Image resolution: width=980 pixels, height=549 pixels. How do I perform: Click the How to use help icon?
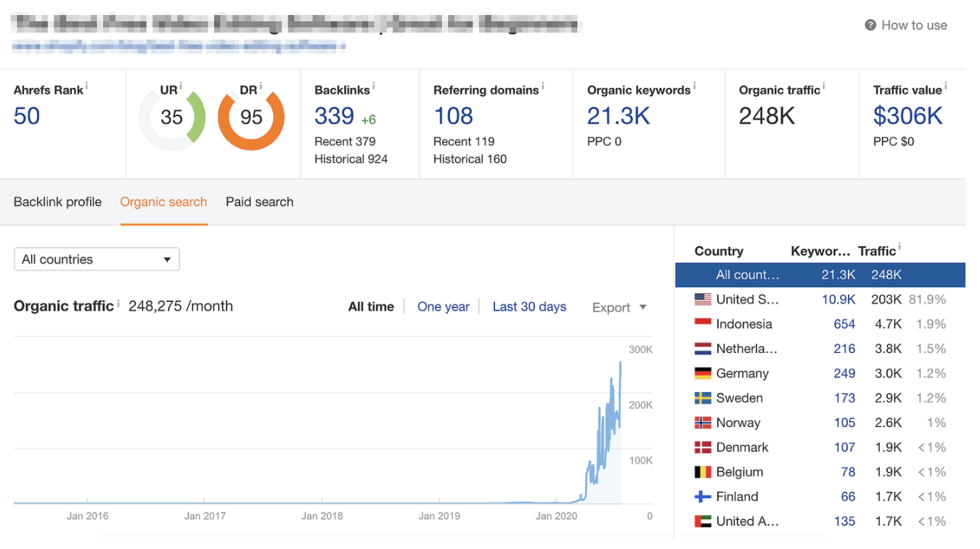(870, 25)
